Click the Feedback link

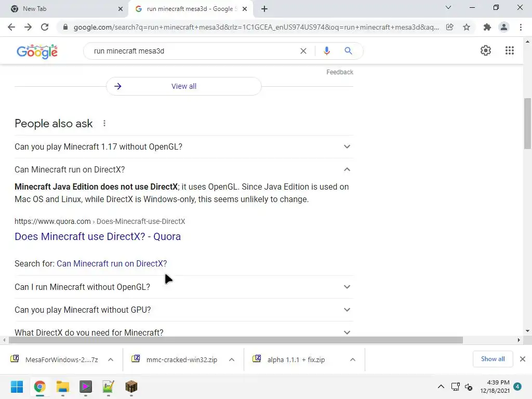coord(340,72)
